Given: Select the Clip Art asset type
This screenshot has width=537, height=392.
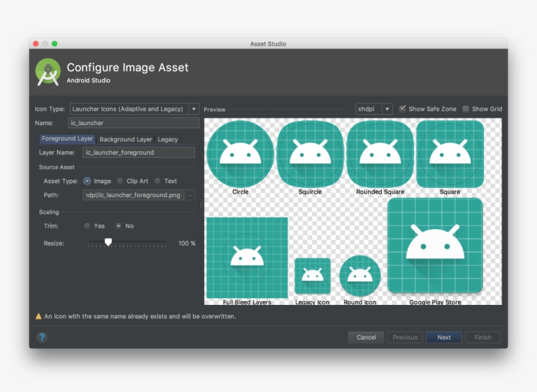Looking at the screenshot, I should pyautogui.click(x=120, y=181).
